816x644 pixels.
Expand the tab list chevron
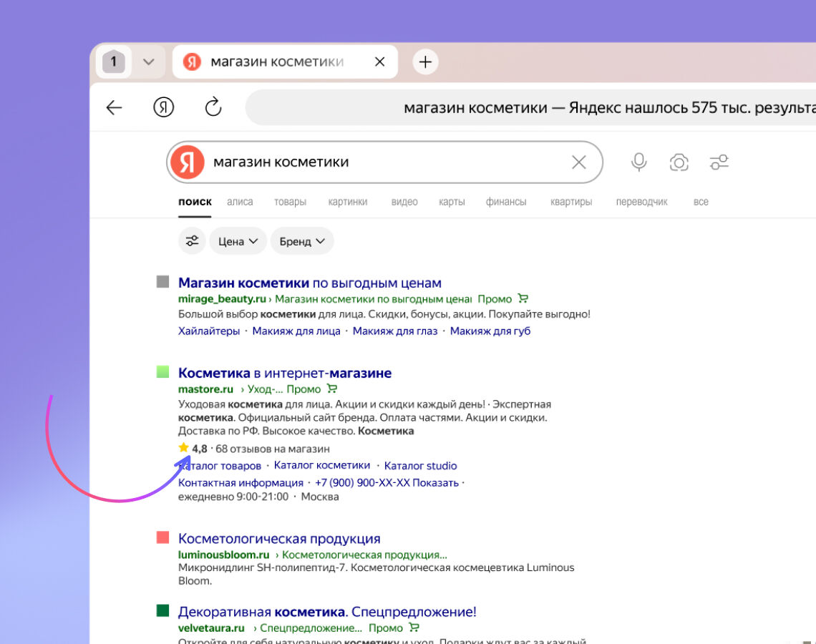(x=149, y=62)
